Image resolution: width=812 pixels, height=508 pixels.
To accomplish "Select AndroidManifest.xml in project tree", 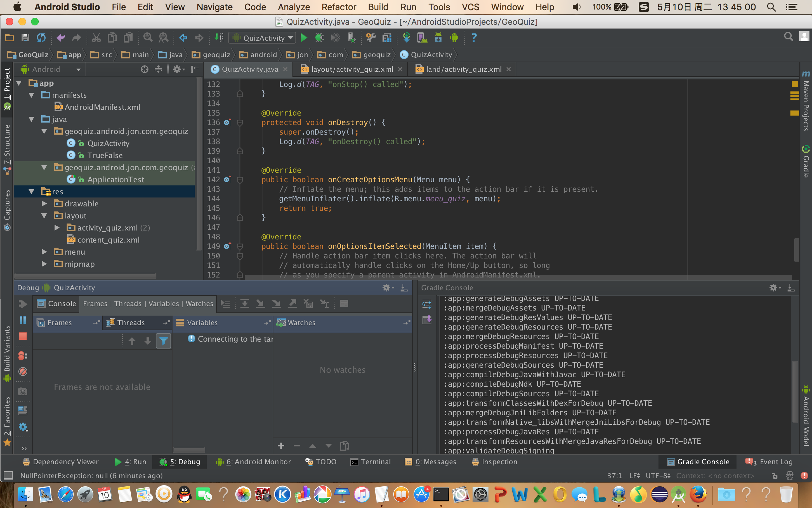I will pyautogui.click(x=97, y=107).
